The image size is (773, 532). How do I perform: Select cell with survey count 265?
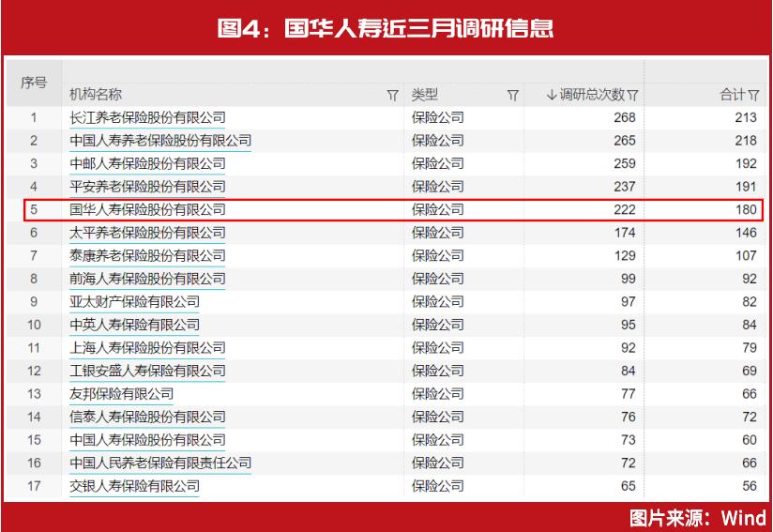point(625,141)
